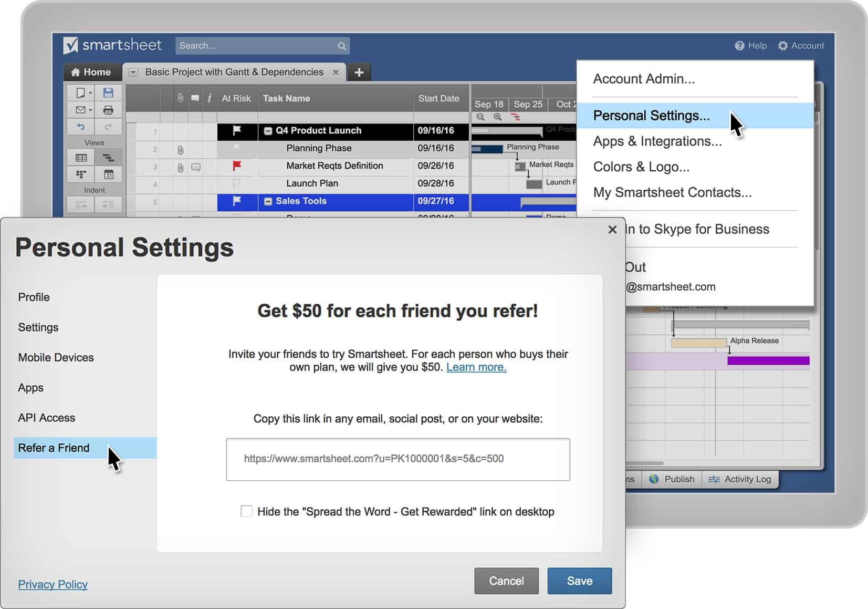Open the Account gear menu
The height and width of the screenshot is (609, 868).
(x=801, y=46)
